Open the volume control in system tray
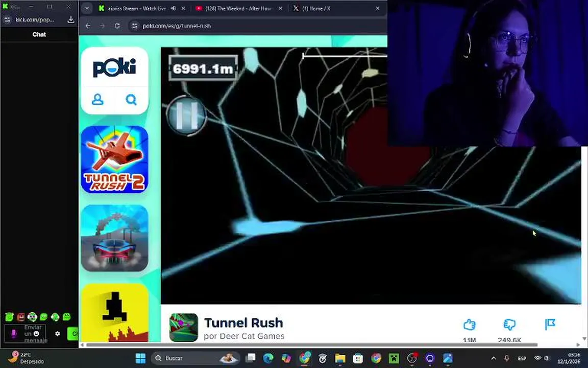 click(547, 358)
